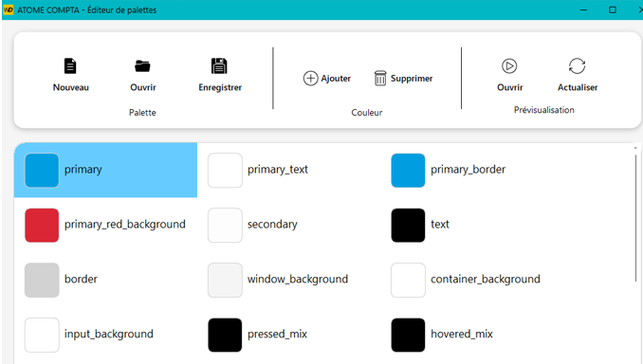Pick the hovered_mix black swatch

408,335
